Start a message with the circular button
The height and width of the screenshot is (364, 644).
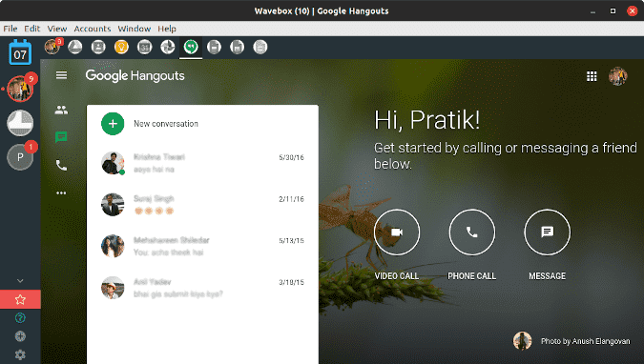pyautogui.click(x=547, y=233)
